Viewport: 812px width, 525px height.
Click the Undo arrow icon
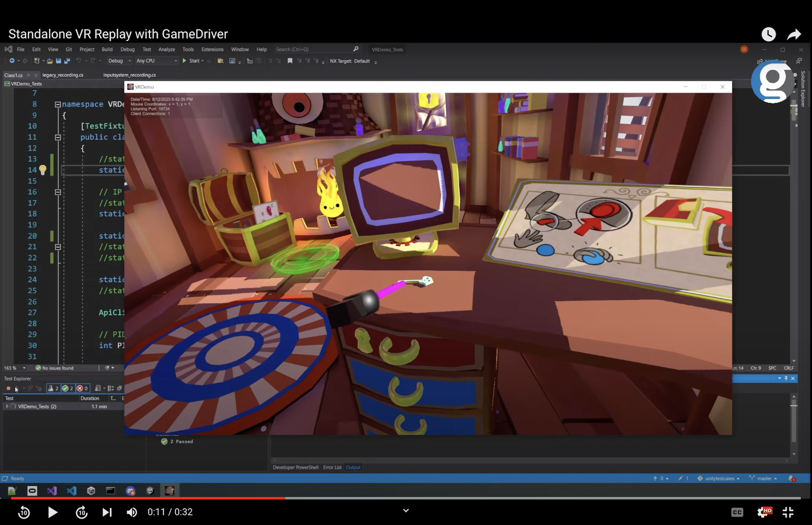[x=79, y=61]
